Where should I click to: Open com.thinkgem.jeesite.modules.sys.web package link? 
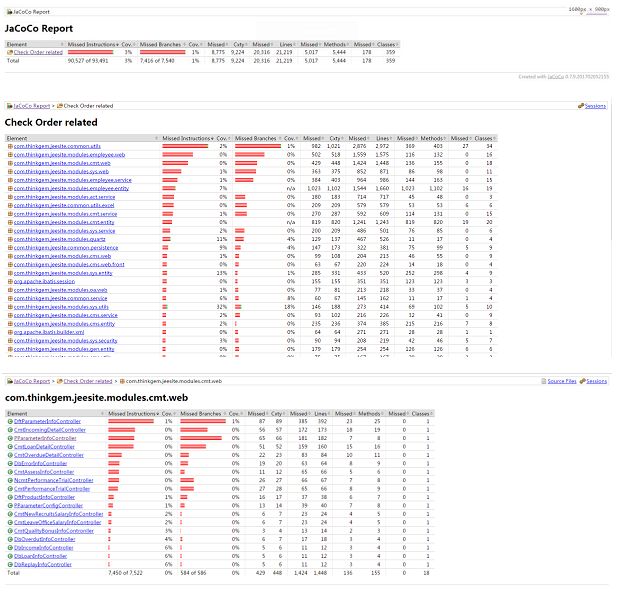coord(61,172)
